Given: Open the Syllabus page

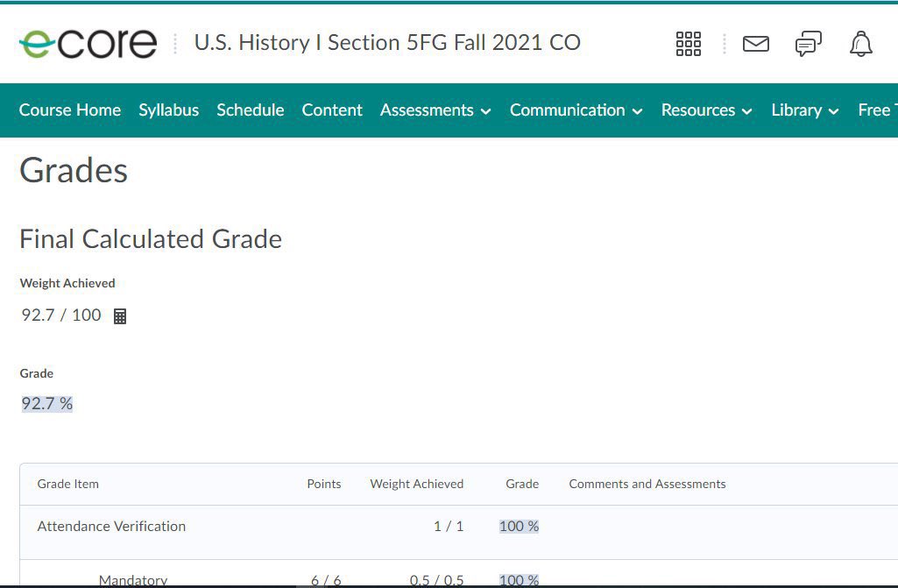Looking at the screenshot, I should pos(169,110).
